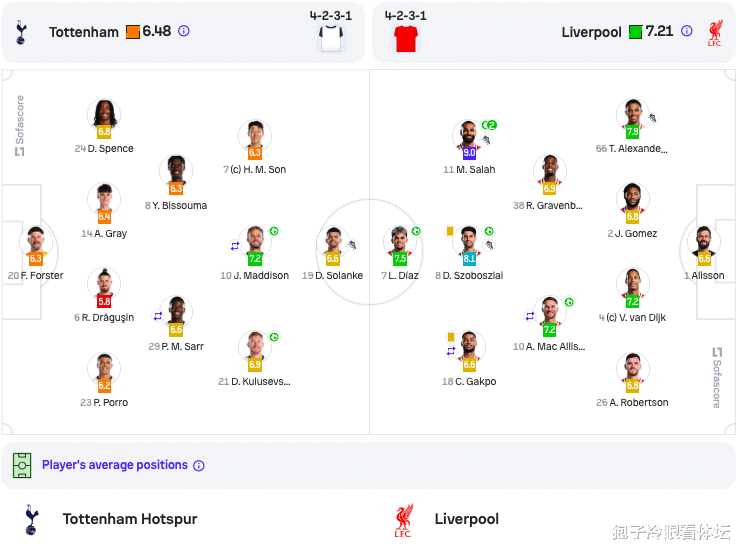Screen dimensions: 739x551
Task: Click the info icon after average positions
Action: [199, 466]
